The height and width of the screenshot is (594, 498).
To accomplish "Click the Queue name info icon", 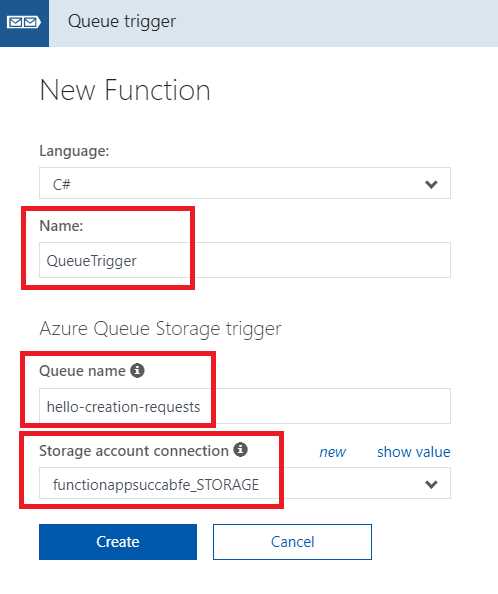I will pos(137,370).
